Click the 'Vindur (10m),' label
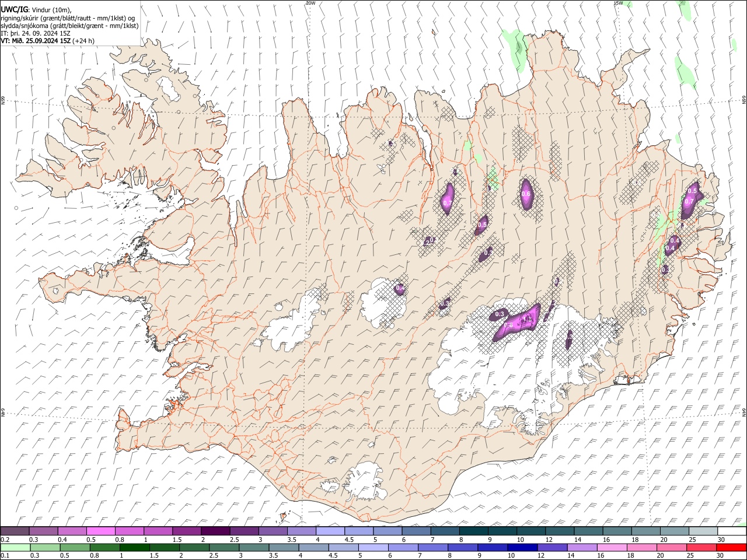The width and height of the screenshot is (747, 560). pos(52,10)
